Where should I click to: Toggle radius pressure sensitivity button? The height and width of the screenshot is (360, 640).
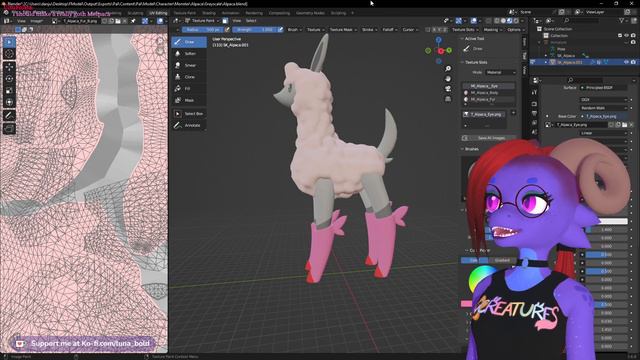(x=226, y=30)
